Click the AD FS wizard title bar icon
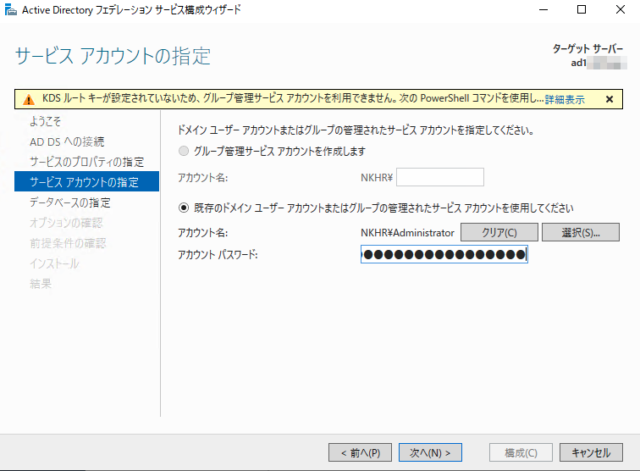The width and height of the screenshot is (640, 471). 11,10
